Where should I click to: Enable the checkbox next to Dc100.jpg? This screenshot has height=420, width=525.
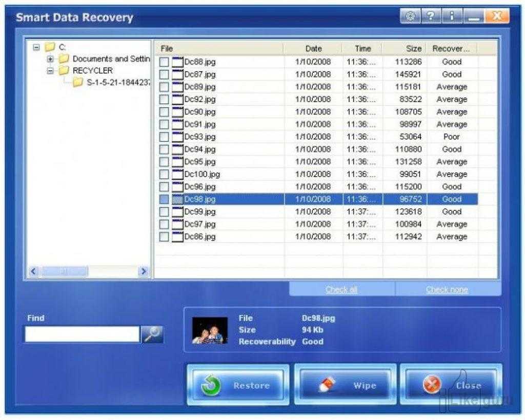(x=164, y=174)
